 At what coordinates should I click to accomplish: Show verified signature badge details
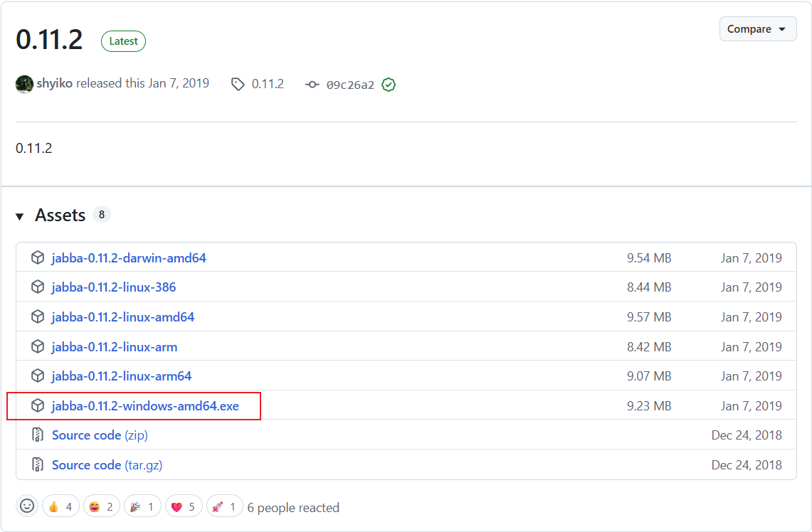pyautogui.click(x=389, y=85)
